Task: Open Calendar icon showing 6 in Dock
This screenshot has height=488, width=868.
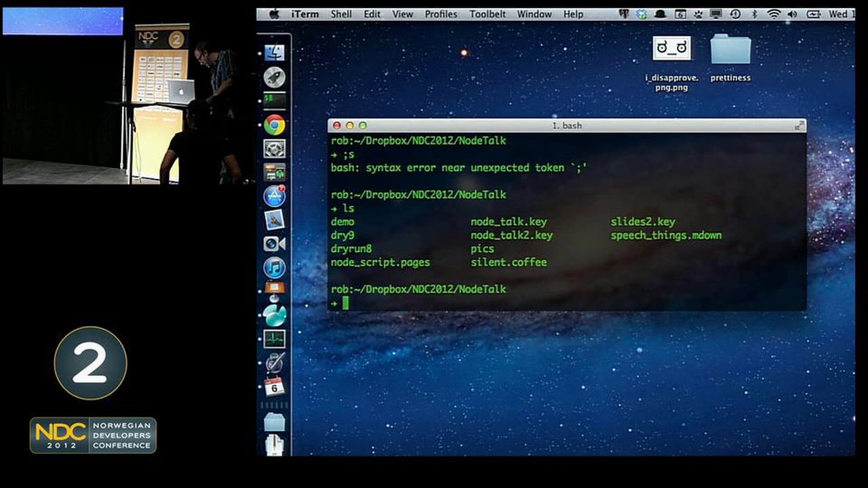Action: (x=275, y=386)
